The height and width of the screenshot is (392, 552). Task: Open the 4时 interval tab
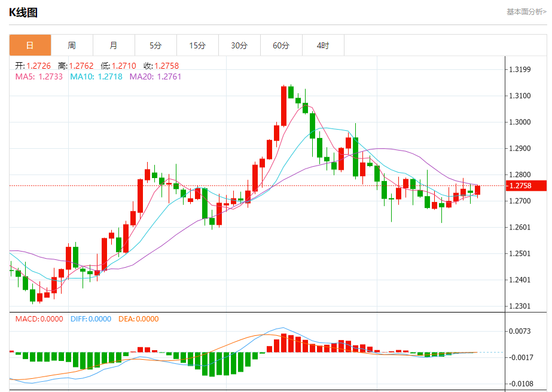[x=323, y=45]
